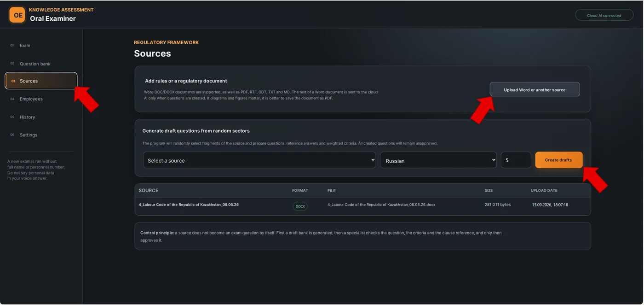Click the UPLOAD DATE column header
The image size is (644, 305).
pos(544,190)
